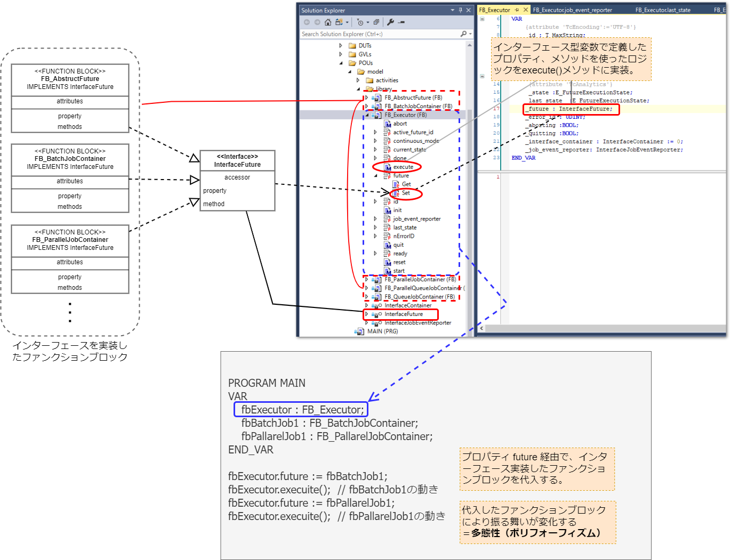
Task: Select the FB_BatchJobContainer (FB) item
Action: pos(418,107)
